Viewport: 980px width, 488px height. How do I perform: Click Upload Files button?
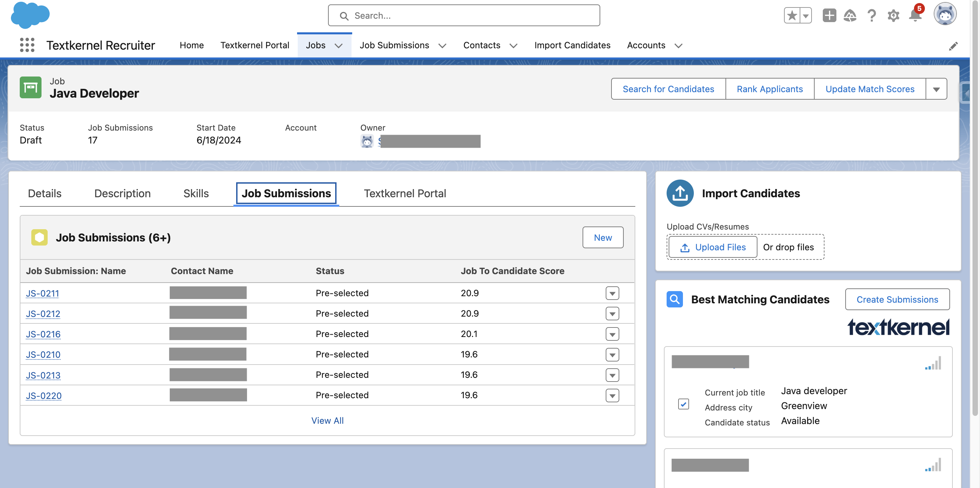click(x=713, y=247)
